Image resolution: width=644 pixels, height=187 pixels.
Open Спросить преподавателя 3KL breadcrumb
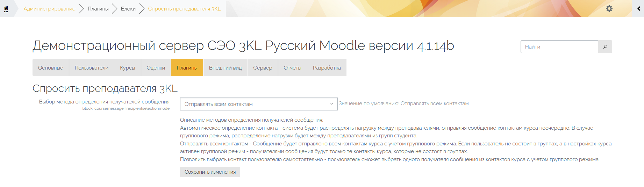(184, 9)
